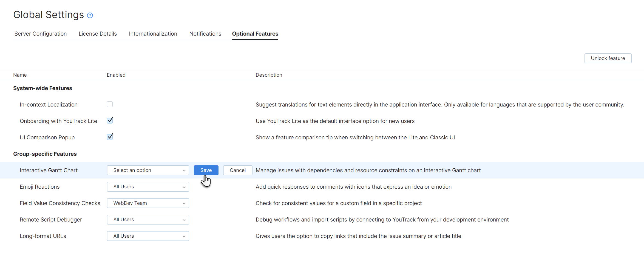Expand the WebDev Team dropdown for Field Value Consistency Checks

148,203
